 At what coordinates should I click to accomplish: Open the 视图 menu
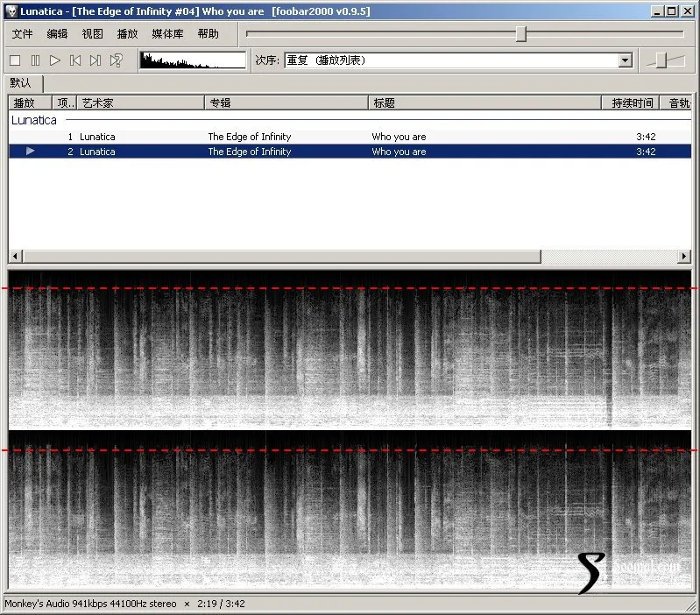92,34
